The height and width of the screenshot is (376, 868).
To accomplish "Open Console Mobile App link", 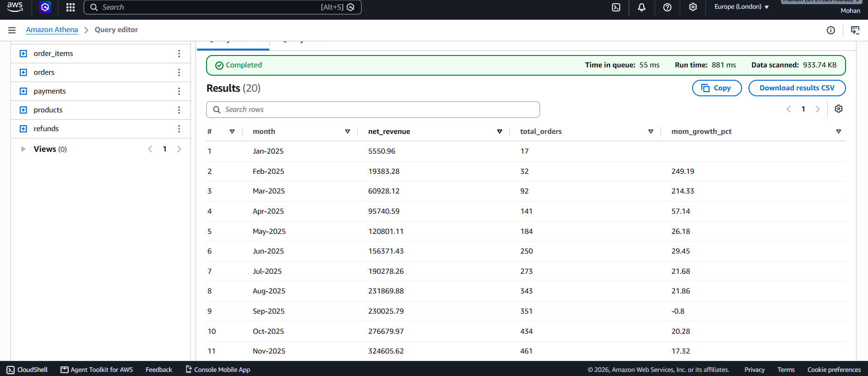I will [218, 370].
